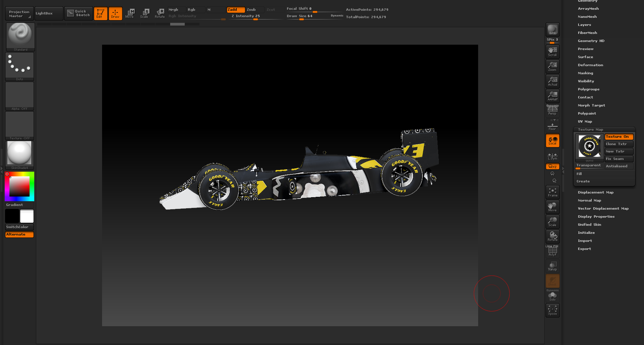Viewport: 644px width, 345px height.
Task: Click Clone Txtr button
Action: click(x=619, y=144)
